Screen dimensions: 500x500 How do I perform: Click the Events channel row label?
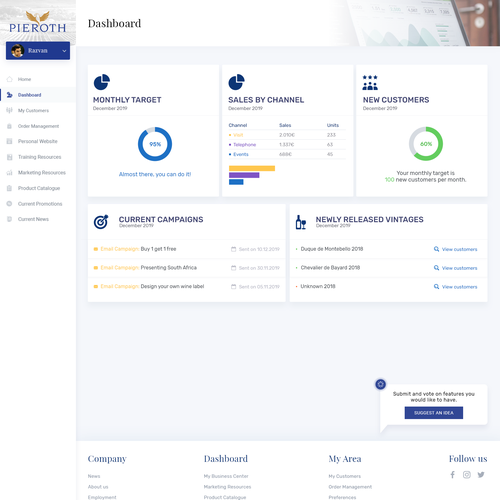[x=241, y=154]
